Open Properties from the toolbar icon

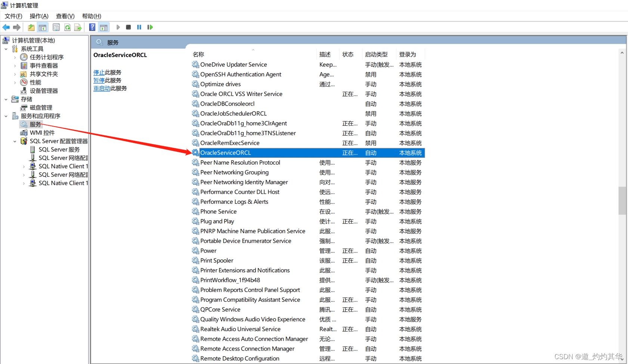[56, 27]
